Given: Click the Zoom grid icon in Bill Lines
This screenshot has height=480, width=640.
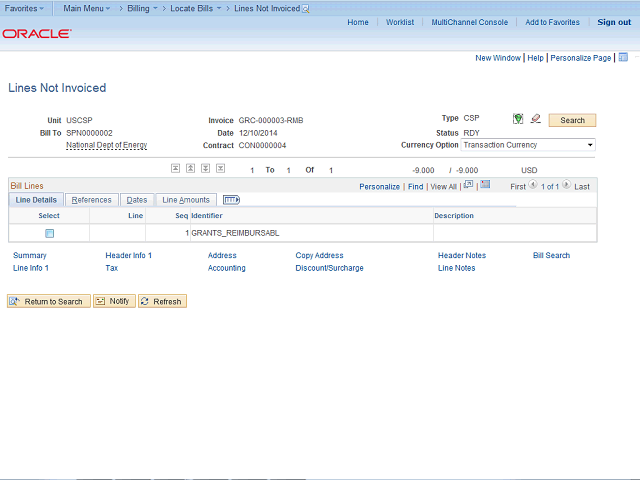Looking at the screenshot, I should (468, 185).
